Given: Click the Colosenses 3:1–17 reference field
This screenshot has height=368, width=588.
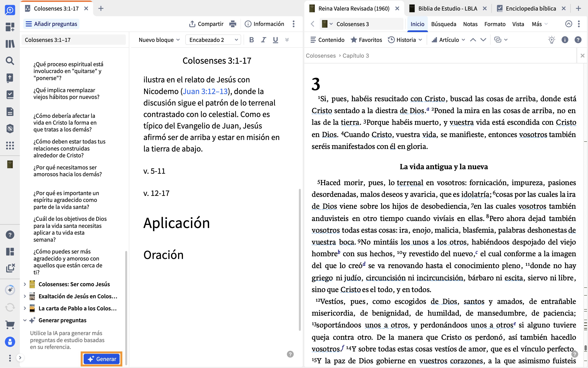Looking at the screenshot, I should pos(74,40).
